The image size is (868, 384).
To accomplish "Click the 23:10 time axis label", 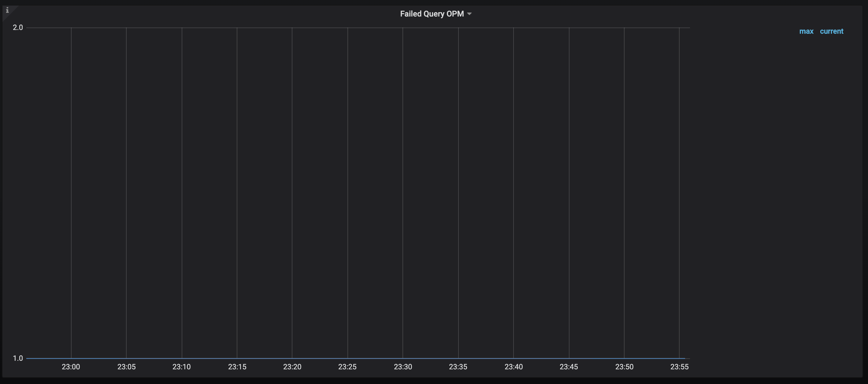I will point(182,367).
